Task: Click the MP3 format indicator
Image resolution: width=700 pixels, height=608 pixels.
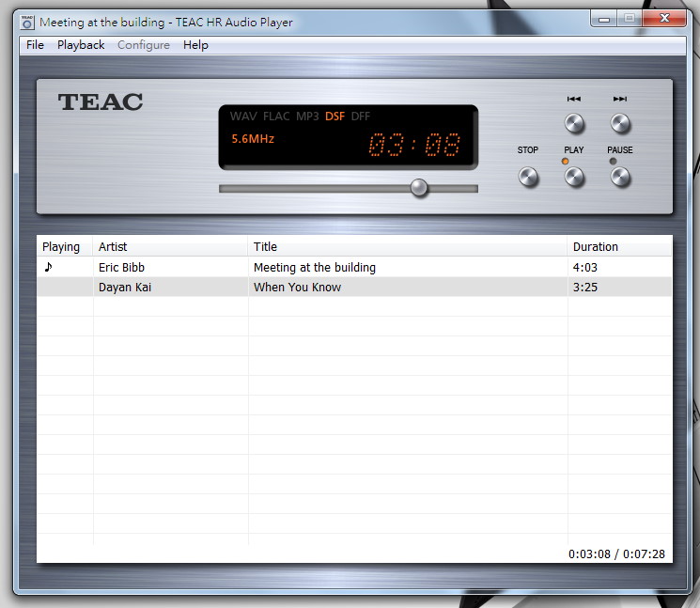Action: [x=307, y=117]
